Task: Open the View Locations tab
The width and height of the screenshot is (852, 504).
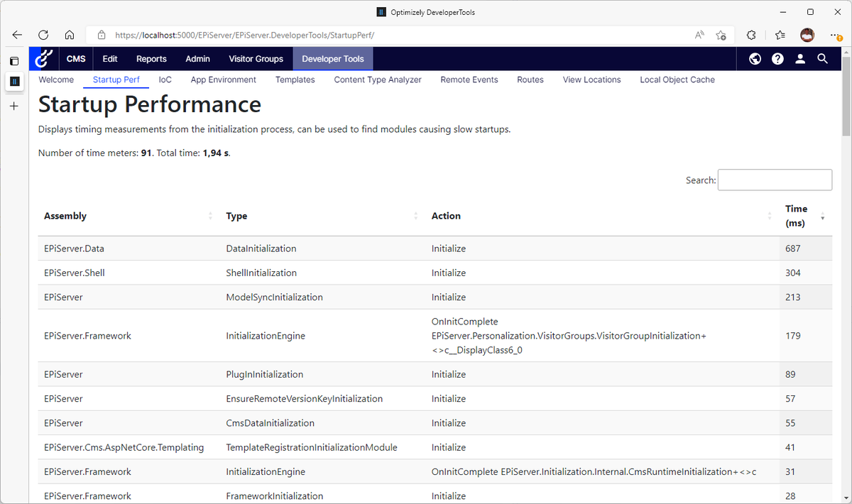Action: click(592, 80)
